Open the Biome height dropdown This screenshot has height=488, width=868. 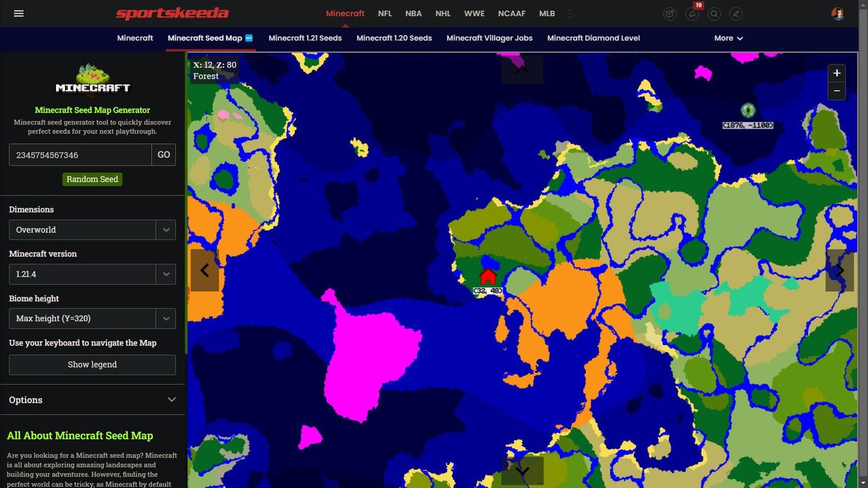(92, 318)
